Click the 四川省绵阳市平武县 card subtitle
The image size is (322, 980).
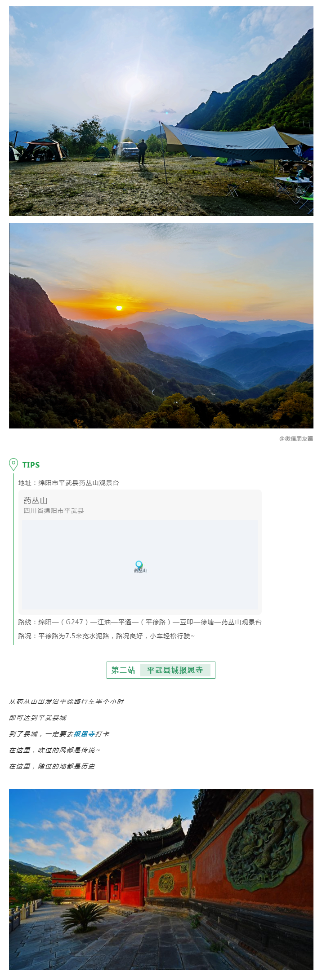54,511
